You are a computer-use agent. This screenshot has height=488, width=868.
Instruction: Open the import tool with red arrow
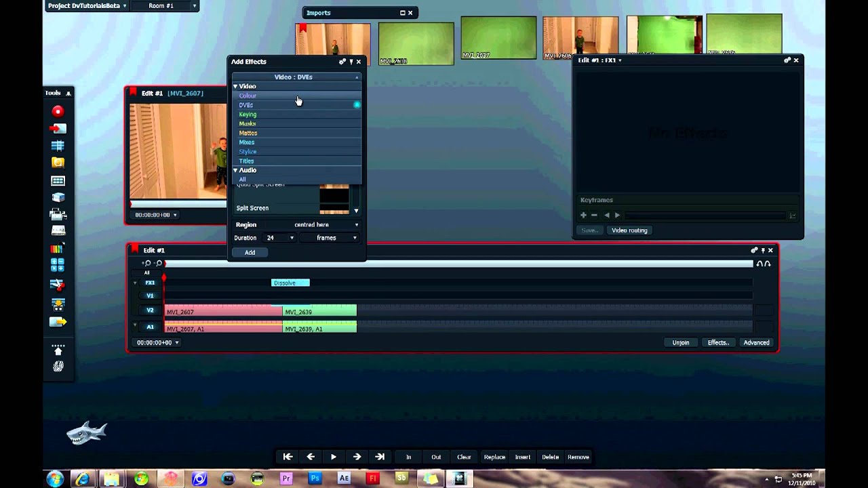[58, 128]
